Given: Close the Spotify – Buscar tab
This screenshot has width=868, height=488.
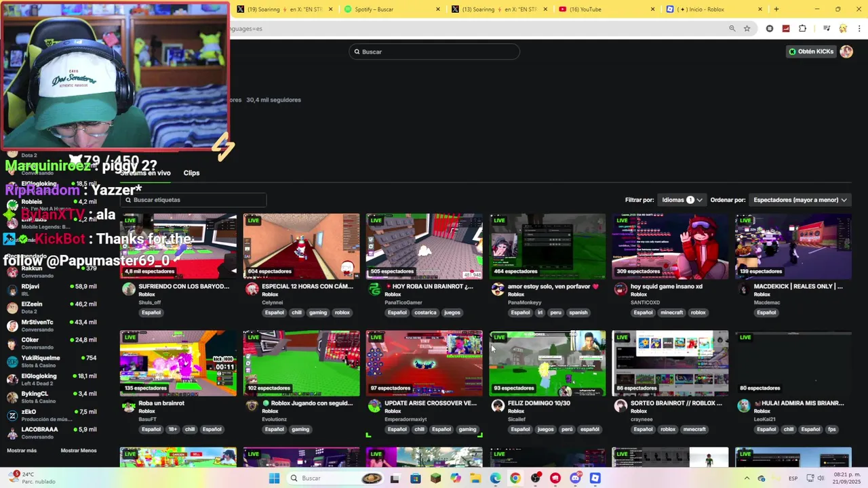Looking at the screenshot, I should (x=437, y=9).
